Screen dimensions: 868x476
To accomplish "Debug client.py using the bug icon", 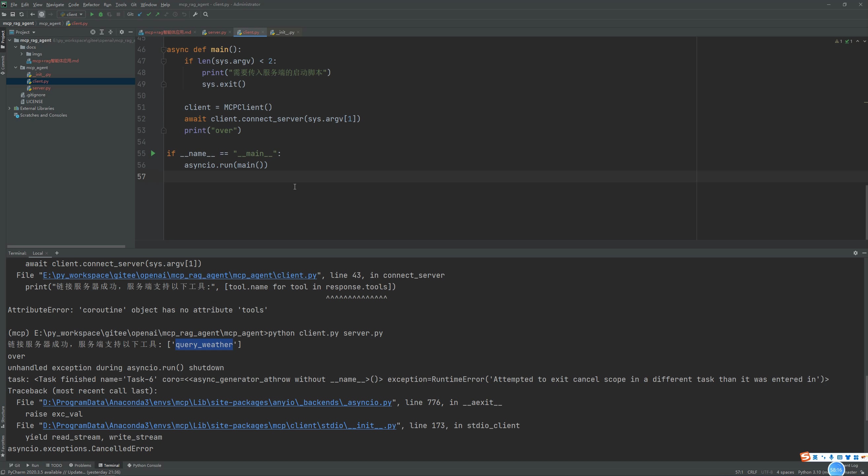I will (x=100, y=14).
